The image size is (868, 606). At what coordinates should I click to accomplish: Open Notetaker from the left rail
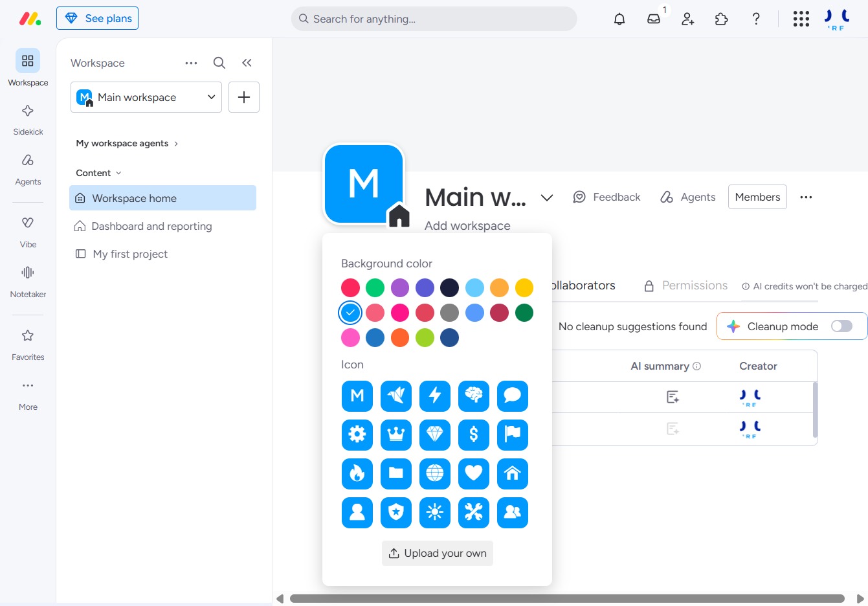(x=28, y=282)
